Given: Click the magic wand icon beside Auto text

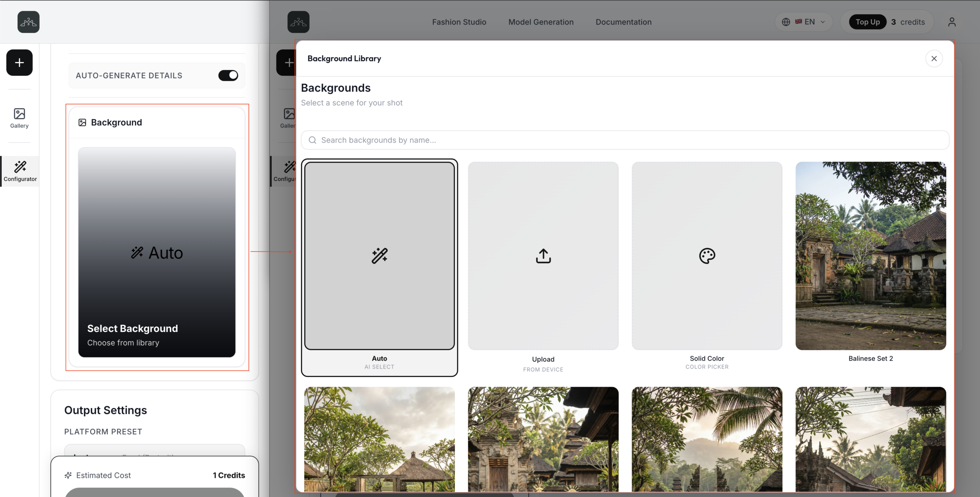Looking at the screenshot, I should (137, 253).
